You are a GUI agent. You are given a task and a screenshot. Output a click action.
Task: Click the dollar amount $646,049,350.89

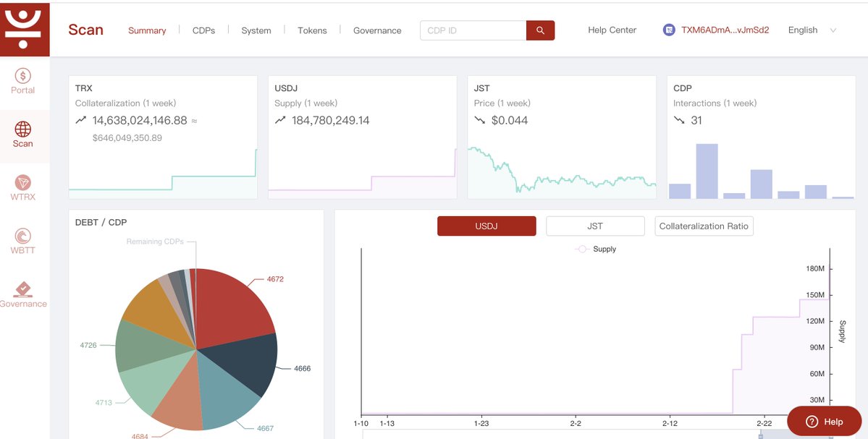click(x=127, y=137)
